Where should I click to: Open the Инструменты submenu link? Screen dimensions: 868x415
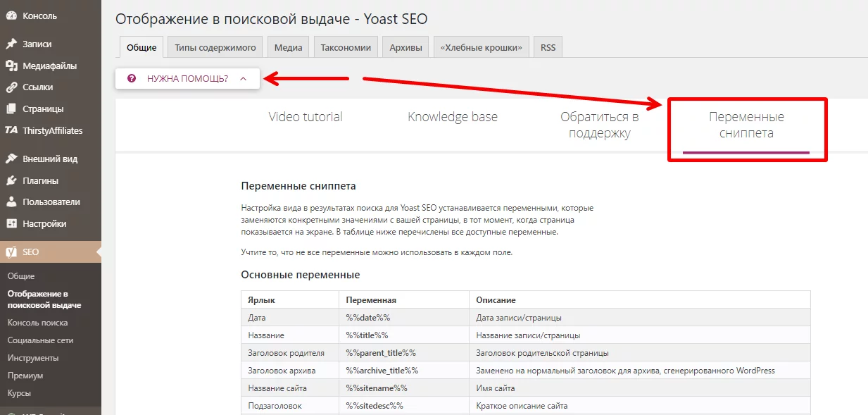(33, 358)
